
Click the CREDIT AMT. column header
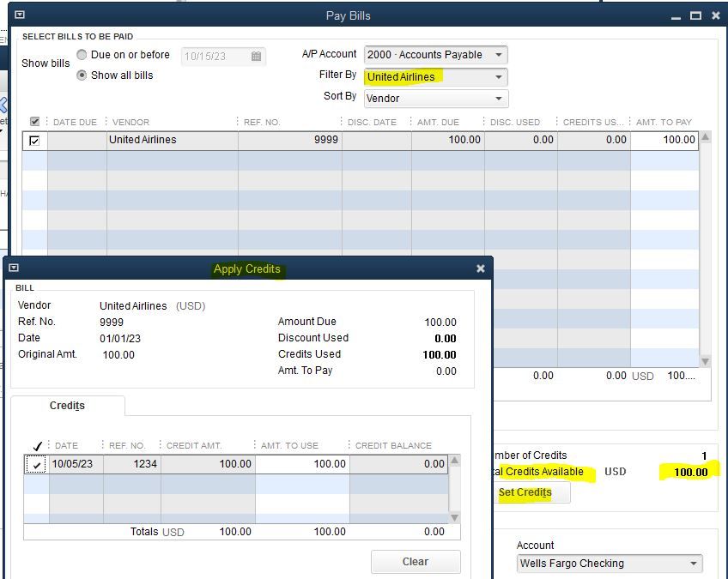pos(194,445)
